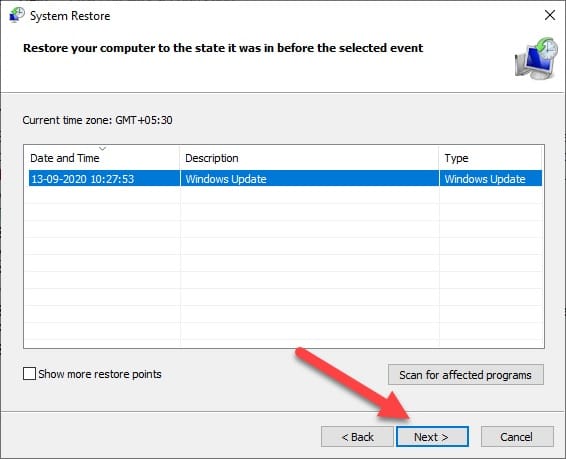Click the sort arrow above Date and Time
Image resolution: width=566 pixels, height=459 pixels.
pyautogui.click(x=103, y=148)
